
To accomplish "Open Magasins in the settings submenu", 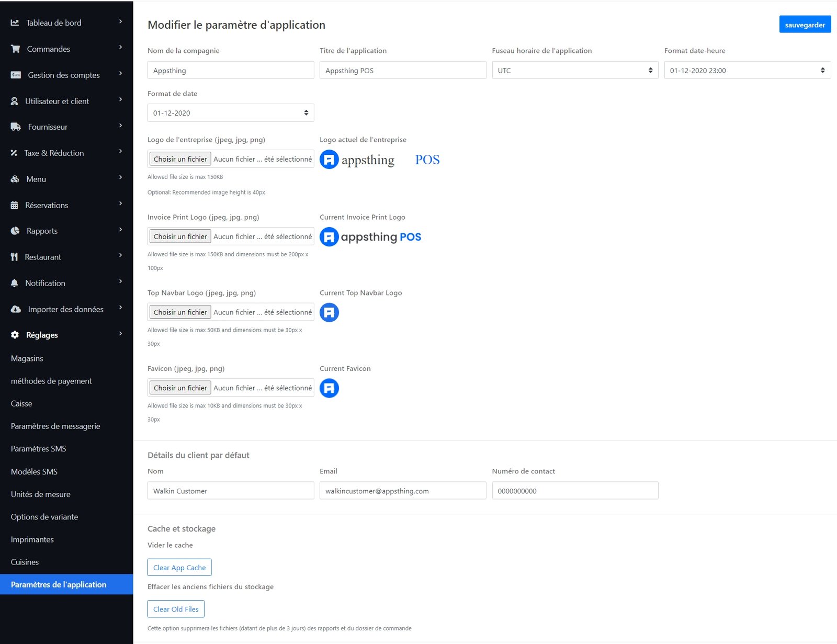I will click(27, 358).
